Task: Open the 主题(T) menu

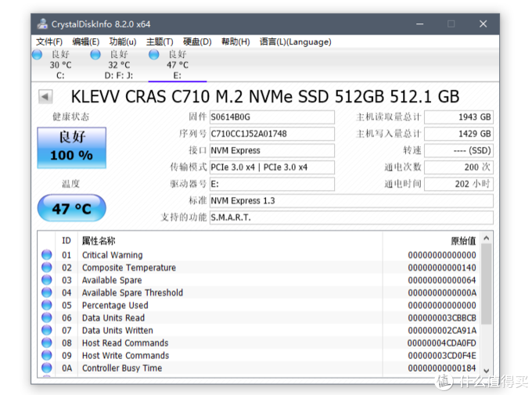Action: (x=160, y=41)
